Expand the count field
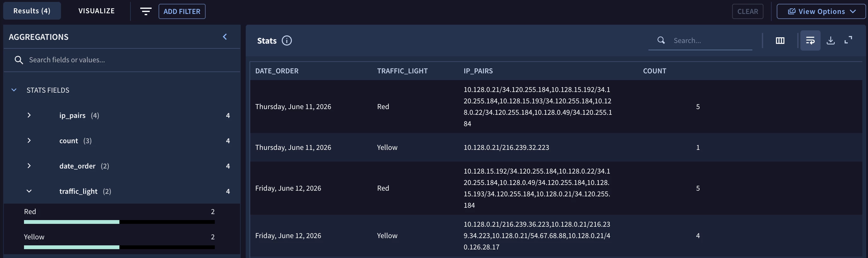Screen dimensions: 868x258 pyautogui.click(x=29, y=141)
